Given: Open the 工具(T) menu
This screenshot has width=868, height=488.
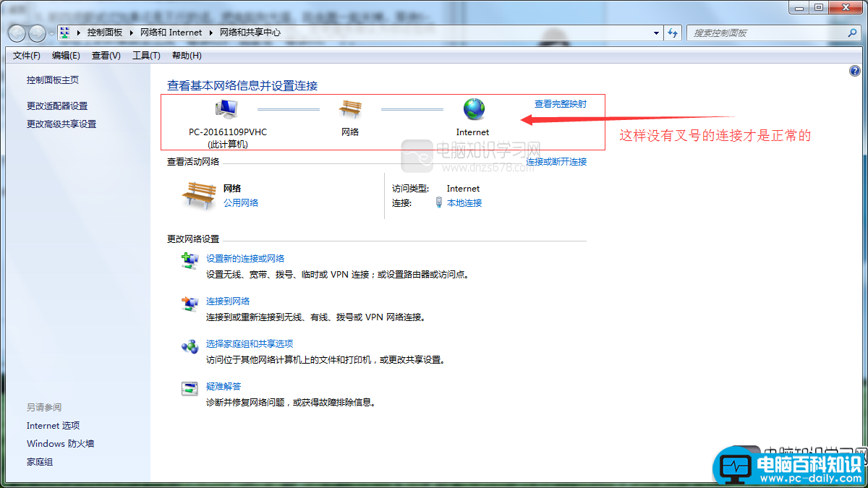Looking at the screenshot, I should point(146,56).
